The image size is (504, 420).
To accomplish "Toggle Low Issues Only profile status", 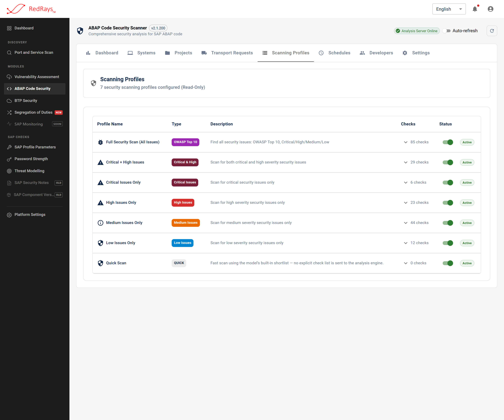I will tap(448, 243).
